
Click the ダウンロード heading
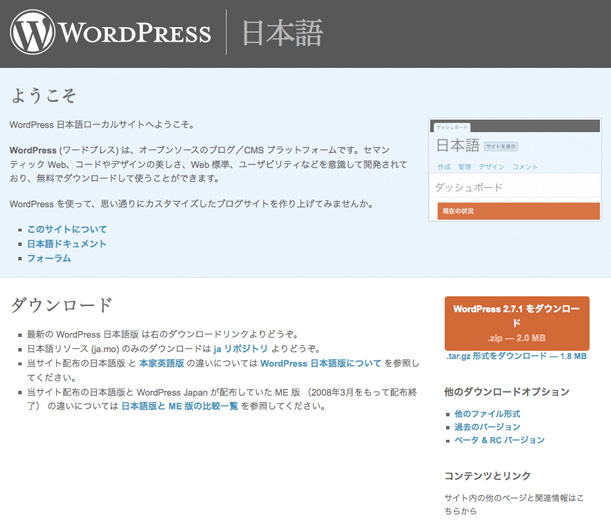pyautogui.click(x=62, y=305)
